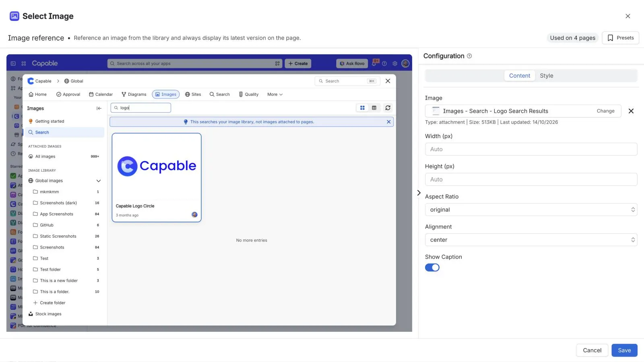Open the Alignment dropdown
Screen dimensions: 644x362
(531, 240)
